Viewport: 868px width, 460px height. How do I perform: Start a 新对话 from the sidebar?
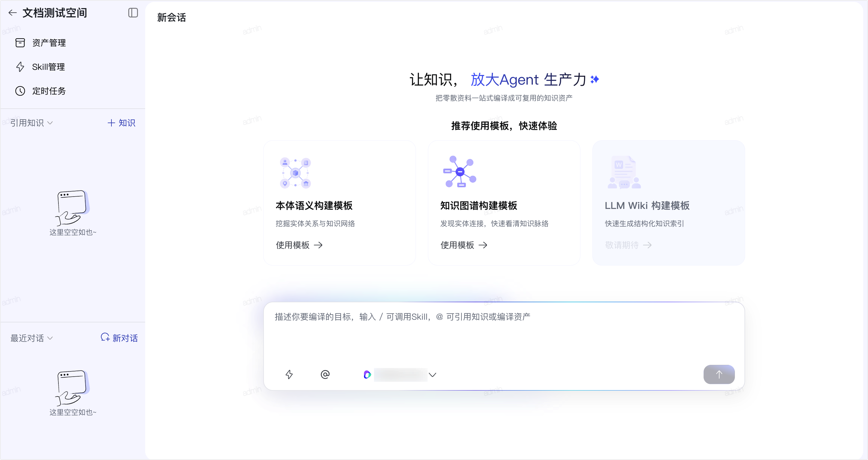pyautogui.click(x=119, y=338)
